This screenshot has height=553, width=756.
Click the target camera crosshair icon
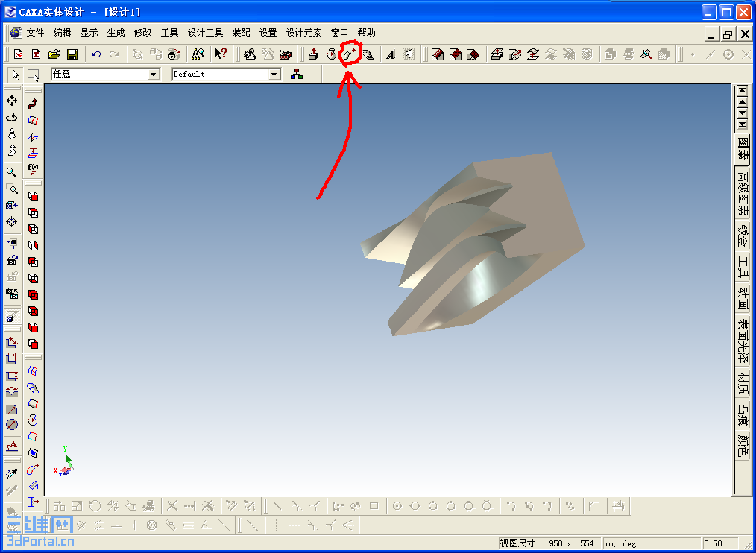pyautogui.click(x=12, y=222)
